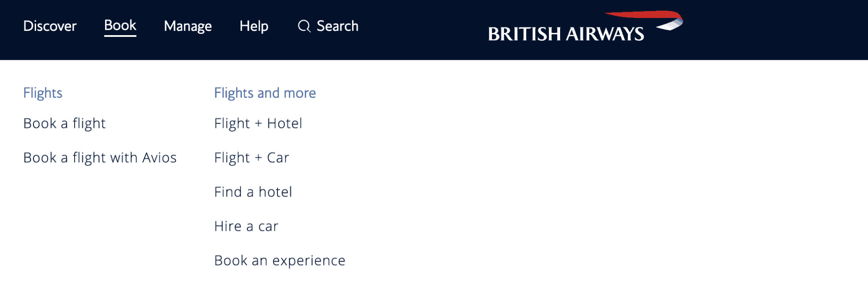Open the Search magnifying glass icon
868x289 pixels.
click(304, 26)
